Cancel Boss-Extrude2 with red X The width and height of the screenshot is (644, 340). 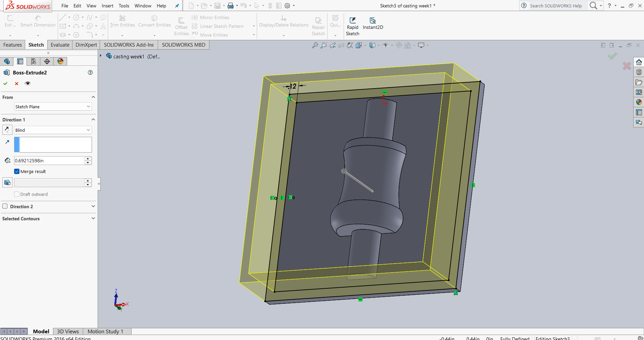pyautogui.click(x=16, y=83)
